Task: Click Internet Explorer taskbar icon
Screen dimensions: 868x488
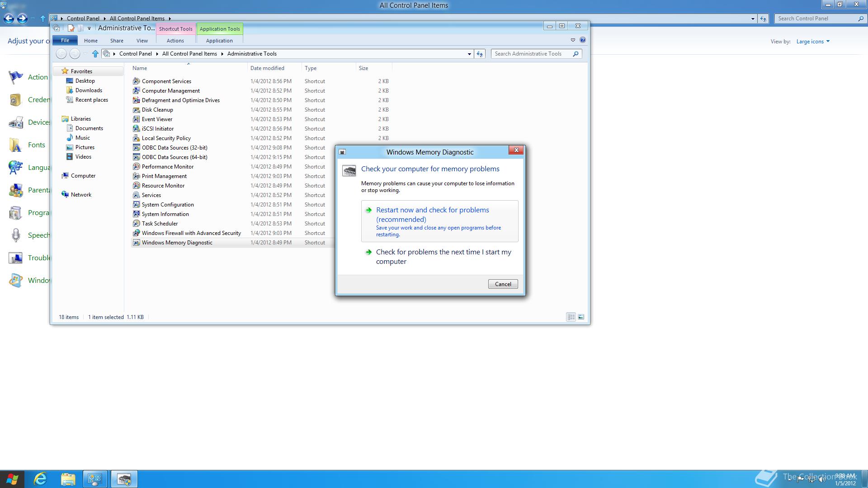Action: (x=40, y=479)
